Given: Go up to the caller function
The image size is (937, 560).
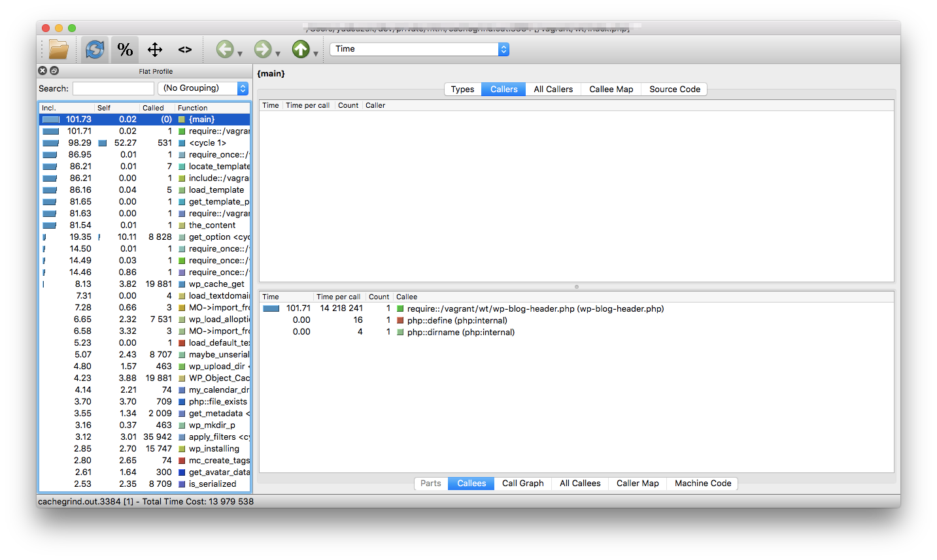Looking at the screenshot, I should coord(300,49).
